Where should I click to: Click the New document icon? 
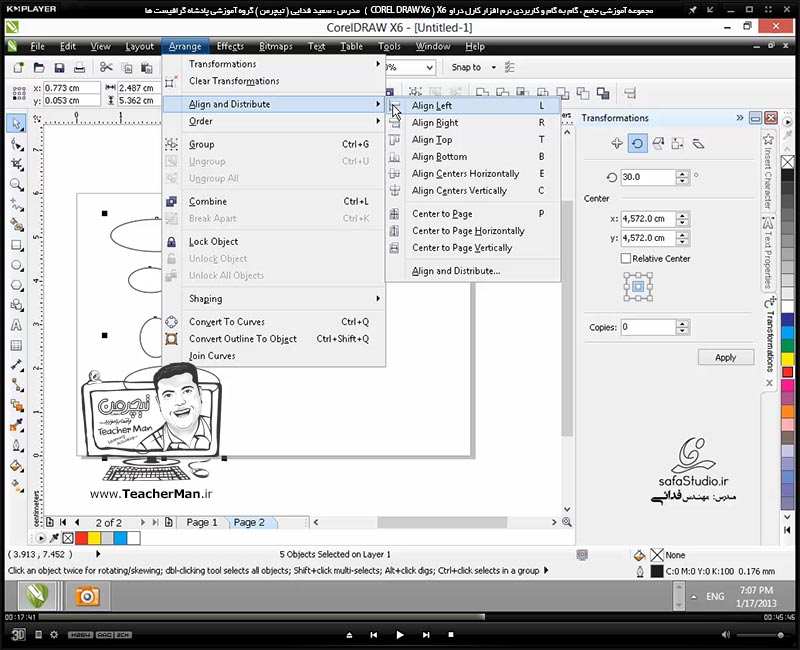point(18,67)
